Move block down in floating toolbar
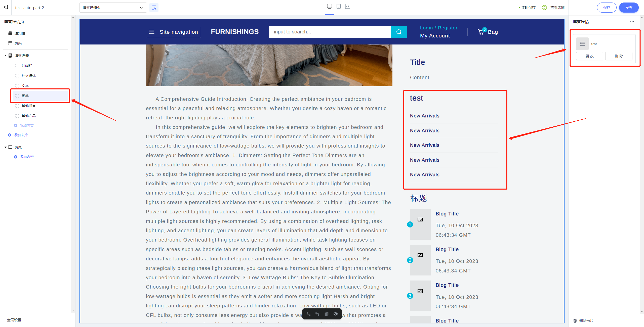This screenshot has width=644, height=327. tap(317, 314)
